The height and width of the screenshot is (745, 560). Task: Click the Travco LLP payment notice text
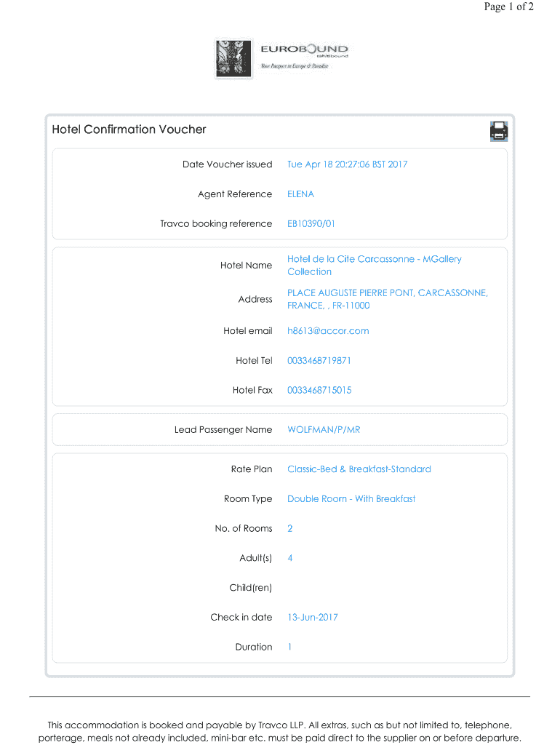[x=280, y=732]
